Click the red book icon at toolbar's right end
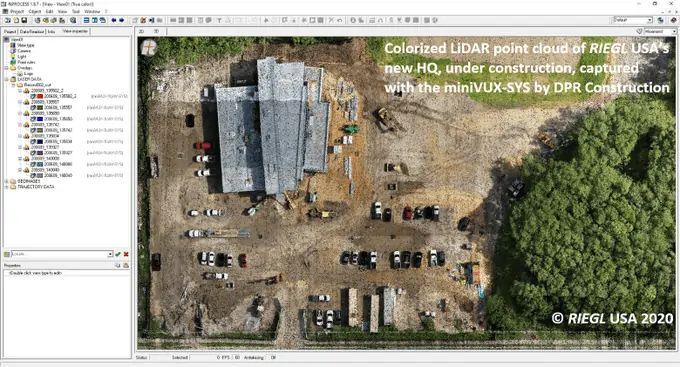The height and width of the screenshot is (367, 680). tap(673, 20)
